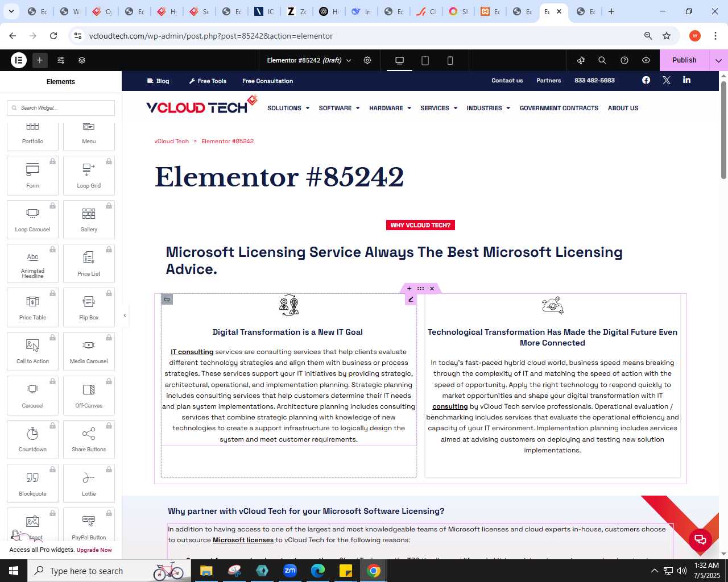Image resolution: width=728 pixels, height=582 pixels.
Task: Select the Gallery widget
Action: coord(89,220)
